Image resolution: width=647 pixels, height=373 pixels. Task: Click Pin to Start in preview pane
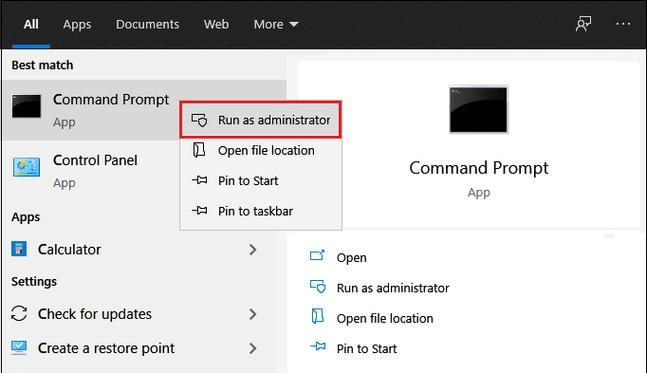pos(367,349)
